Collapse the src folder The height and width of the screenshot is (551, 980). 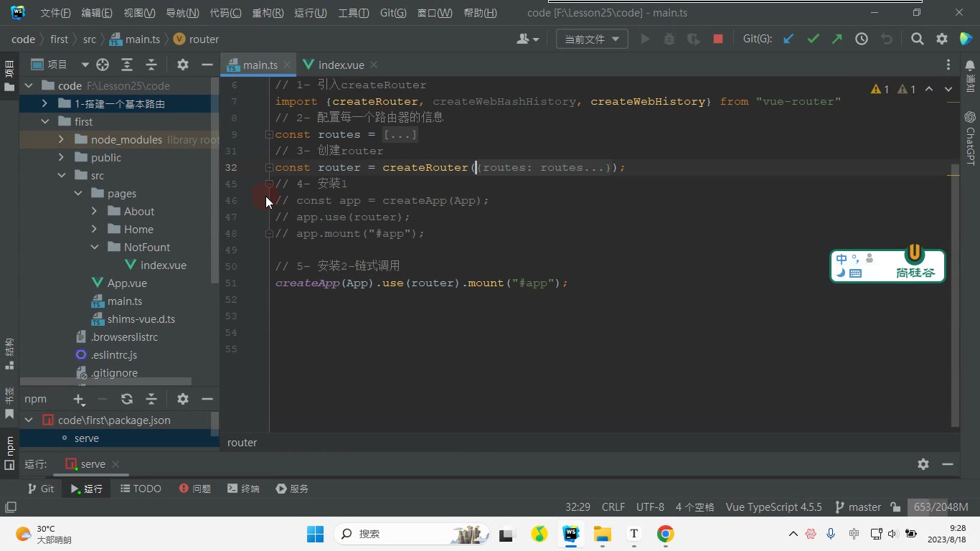62,175
